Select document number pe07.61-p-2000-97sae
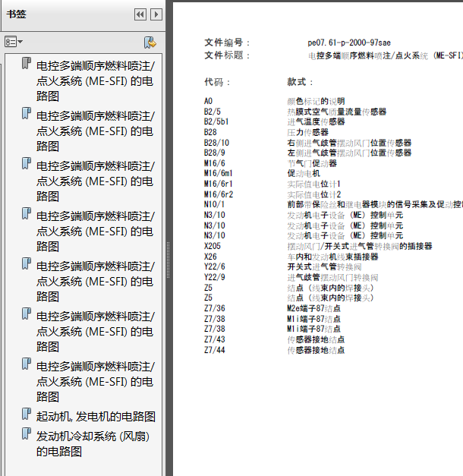463x476 pixels. coord(349,43)
